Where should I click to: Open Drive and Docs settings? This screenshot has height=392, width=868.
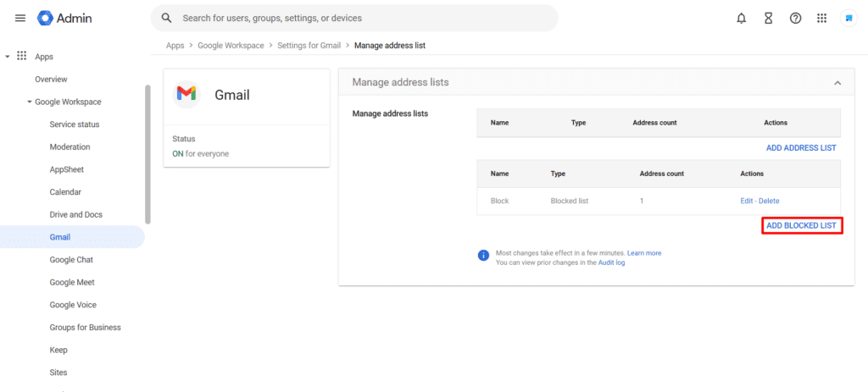click(75, 214)
